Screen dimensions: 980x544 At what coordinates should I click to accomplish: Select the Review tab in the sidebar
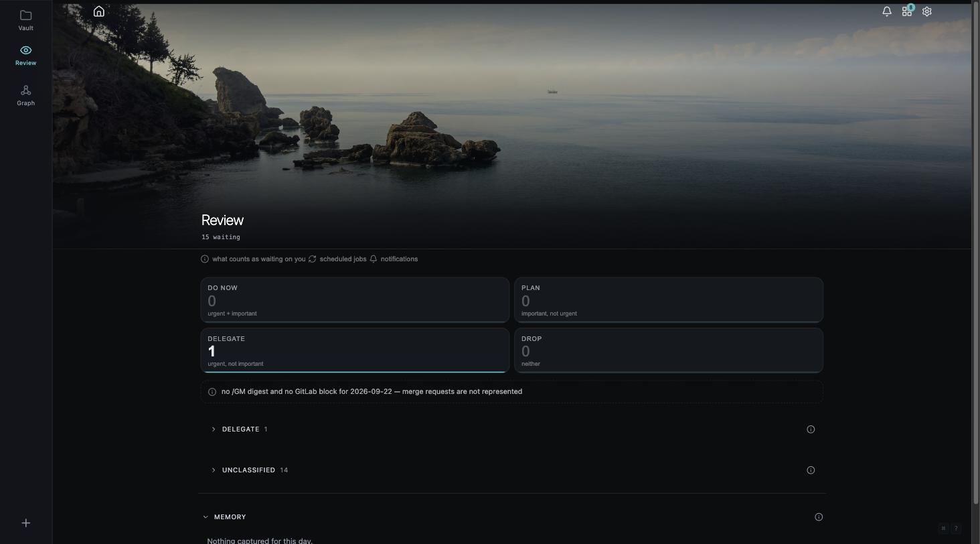25,56
